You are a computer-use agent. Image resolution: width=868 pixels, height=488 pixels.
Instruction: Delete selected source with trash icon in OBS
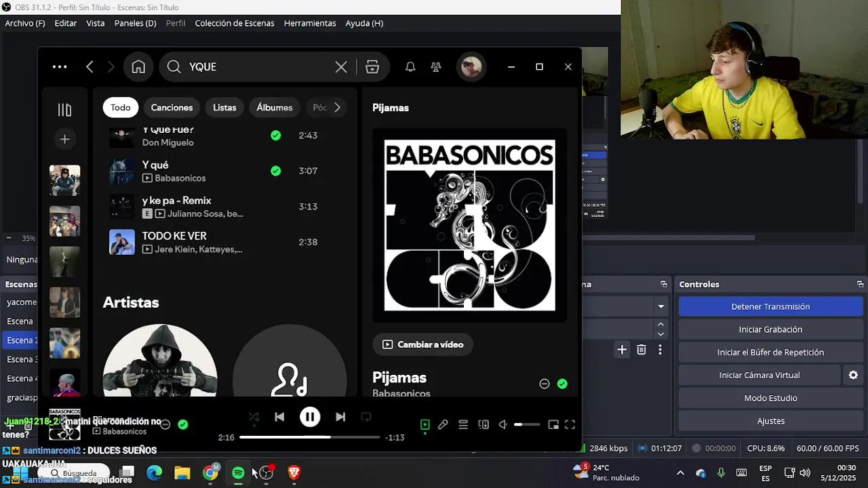[x=641, y=350]
